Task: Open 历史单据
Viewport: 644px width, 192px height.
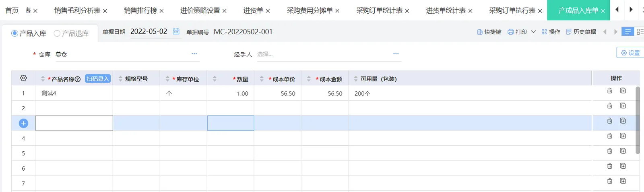Action: (581, 32)
